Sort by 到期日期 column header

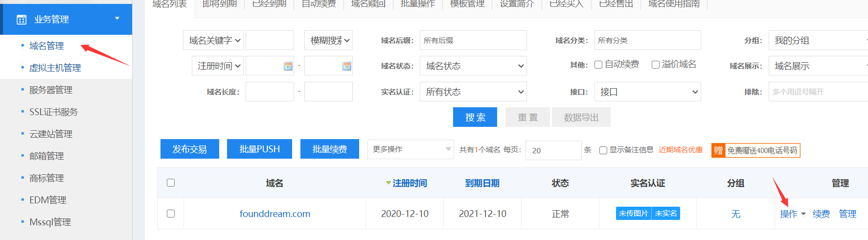(482, 183)
